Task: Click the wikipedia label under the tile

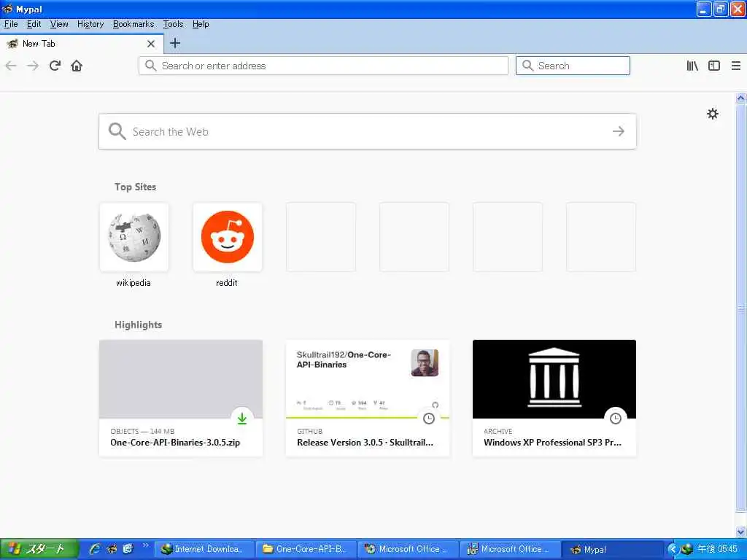Action: [133, 283]
